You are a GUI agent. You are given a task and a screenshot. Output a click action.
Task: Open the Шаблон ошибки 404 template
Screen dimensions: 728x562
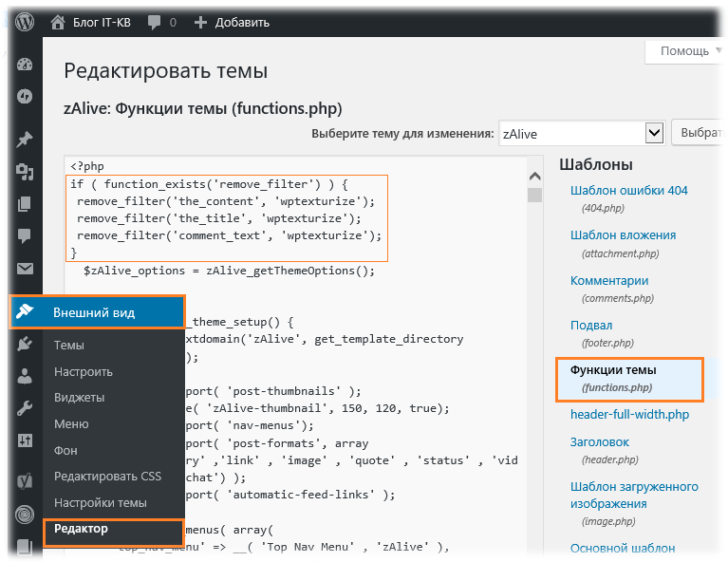pyautogui.click(x=628, y=191)
